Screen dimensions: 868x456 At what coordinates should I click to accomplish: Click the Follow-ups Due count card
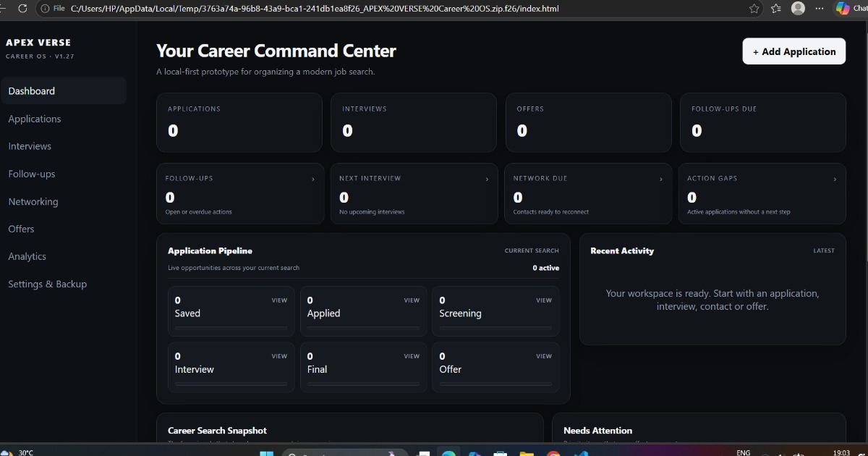pyautogui.click(x=762, y=122)
